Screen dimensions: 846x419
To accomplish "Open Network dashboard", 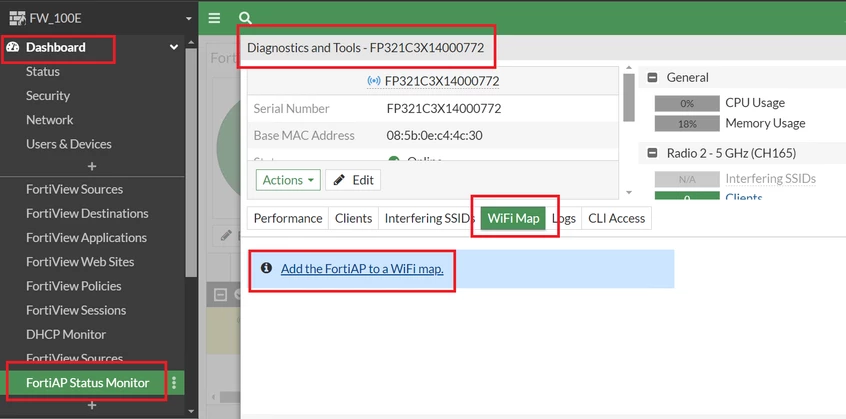I will pyautogui.click(x=49, y=120).
